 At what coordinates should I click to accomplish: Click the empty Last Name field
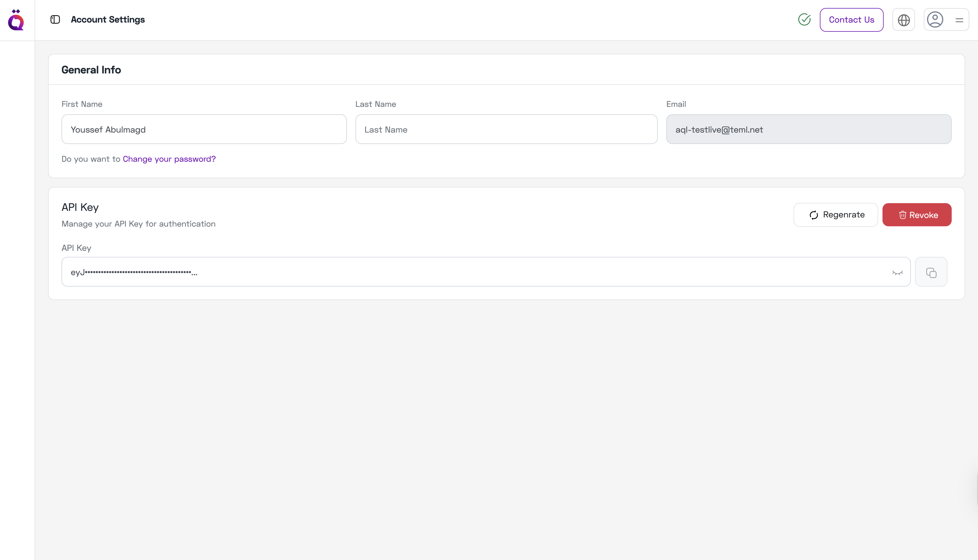coord(506,129)
